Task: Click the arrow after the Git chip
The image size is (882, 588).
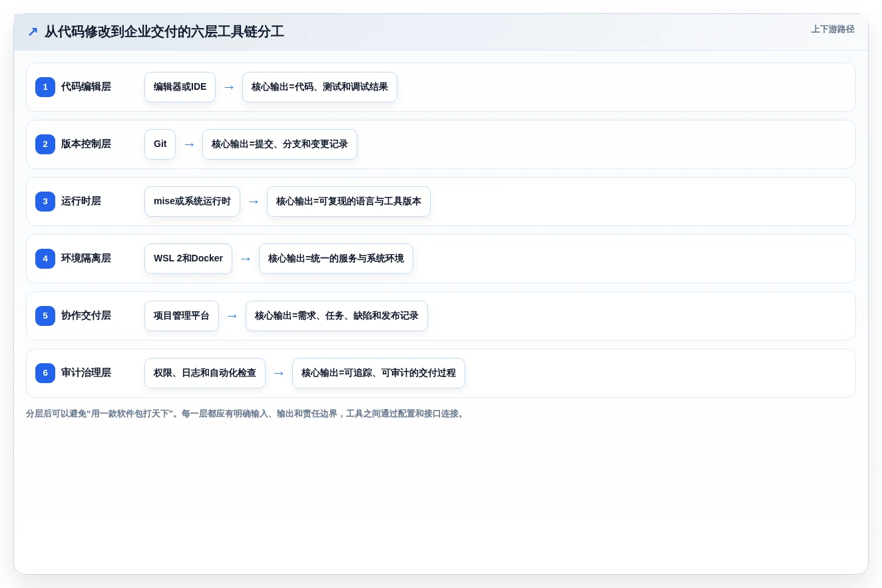Action: (189, 144)
